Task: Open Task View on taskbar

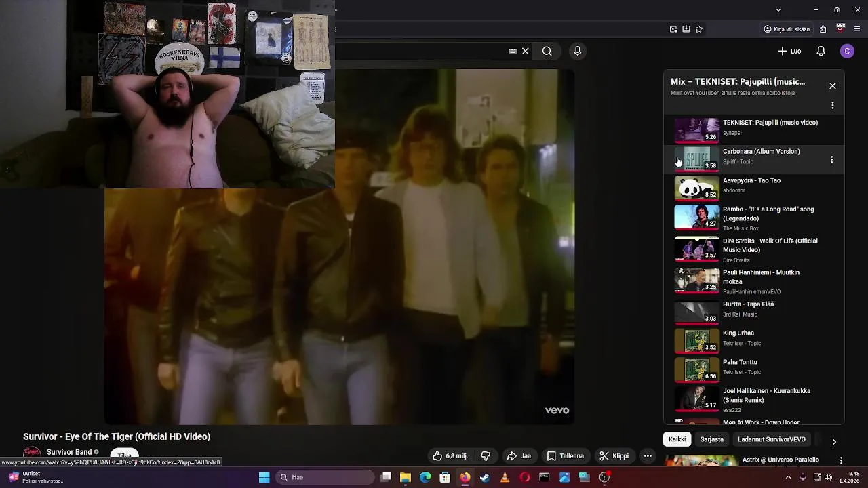Action: [x=386, y=477]
